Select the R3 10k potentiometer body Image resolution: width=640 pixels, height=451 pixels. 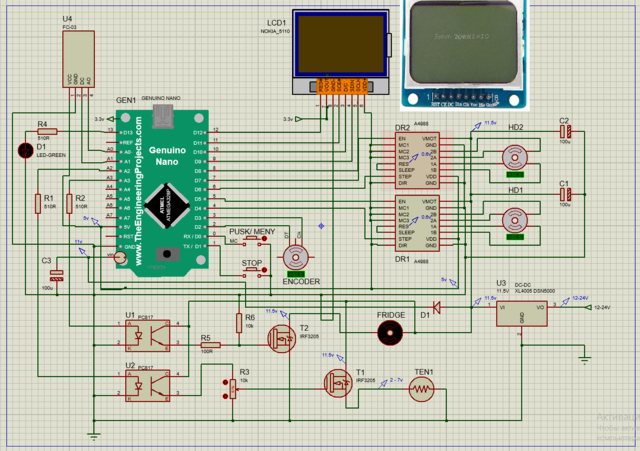(233, 389)
